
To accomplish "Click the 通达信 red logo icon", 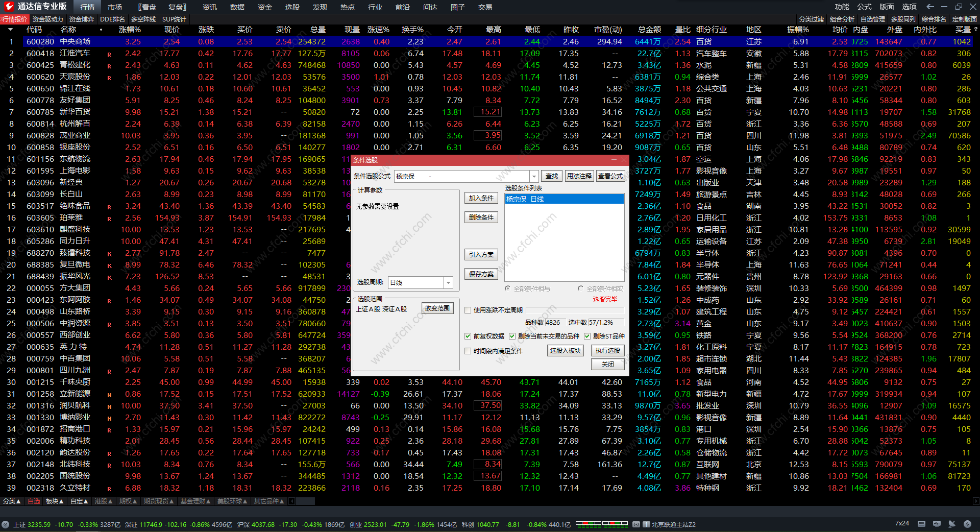I will click(x=9, y=6).
